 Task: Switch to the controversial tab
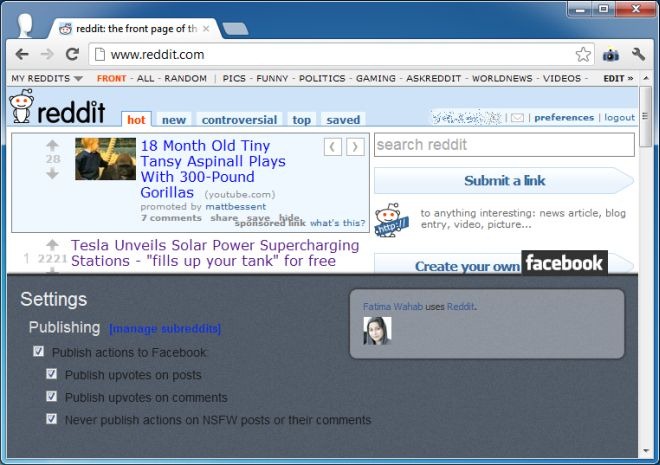pos(239,120)
